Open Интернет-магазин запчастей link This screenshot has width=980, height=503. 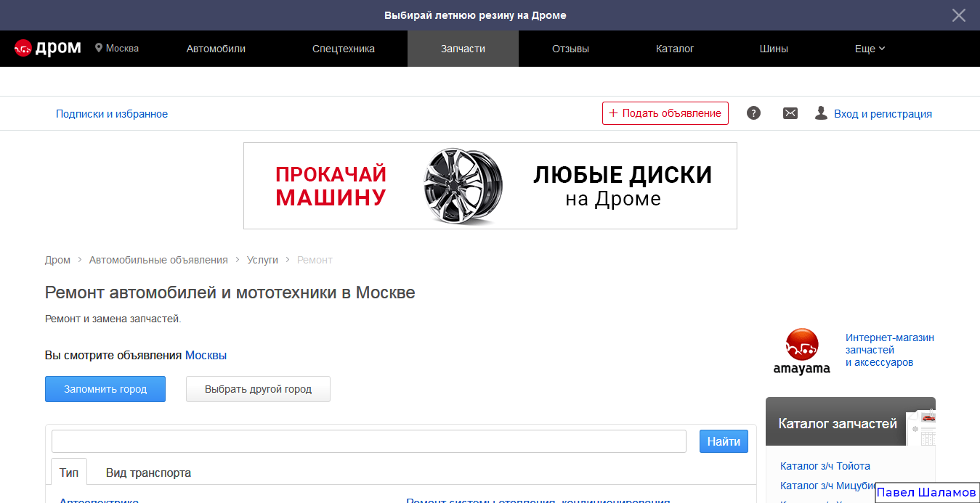tap(889, 350)
